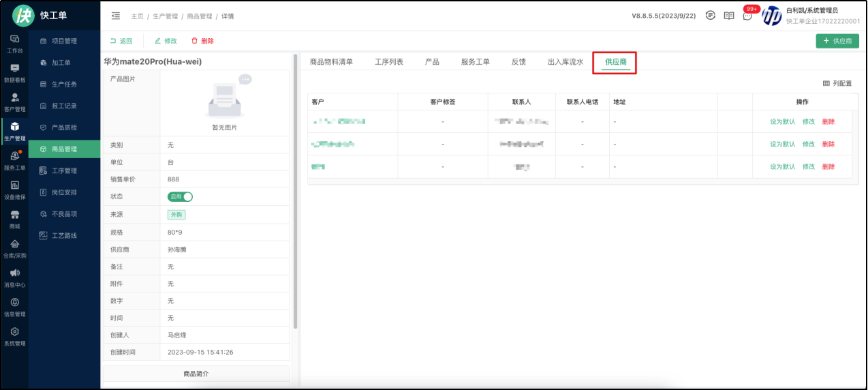Go to 岗位安排 in the submenu

point(65,192)
